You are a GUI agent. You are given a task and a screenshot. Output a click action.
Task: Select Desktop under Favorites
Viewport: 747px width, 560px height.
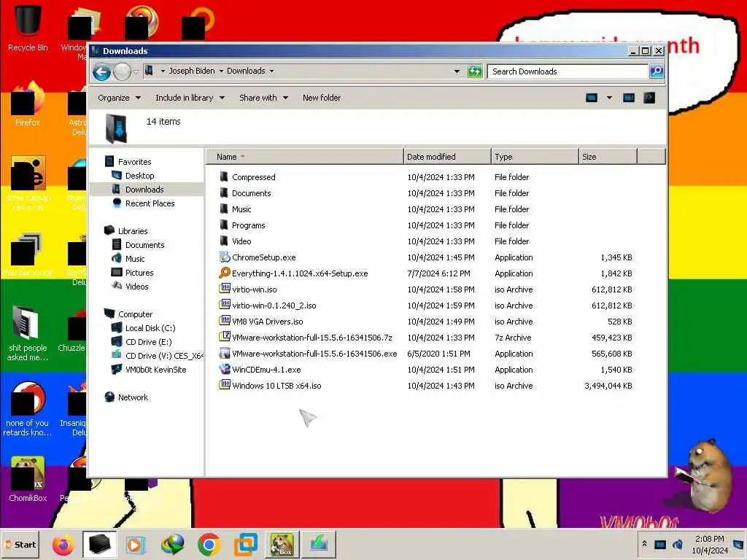point(139,176)
